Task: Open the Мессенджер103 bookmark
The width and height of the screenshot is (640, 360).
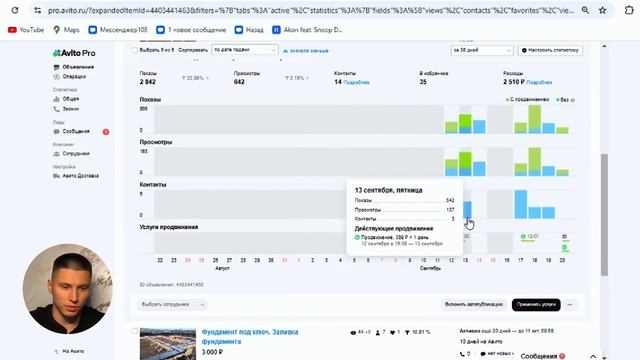Action: pyautogui.click(x=118, y=30)
